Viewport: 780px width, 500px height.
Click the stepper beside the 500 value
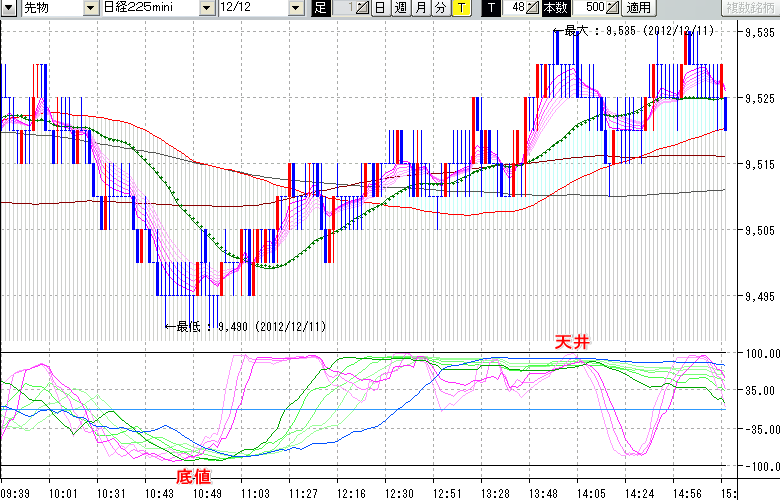[613, 8]
